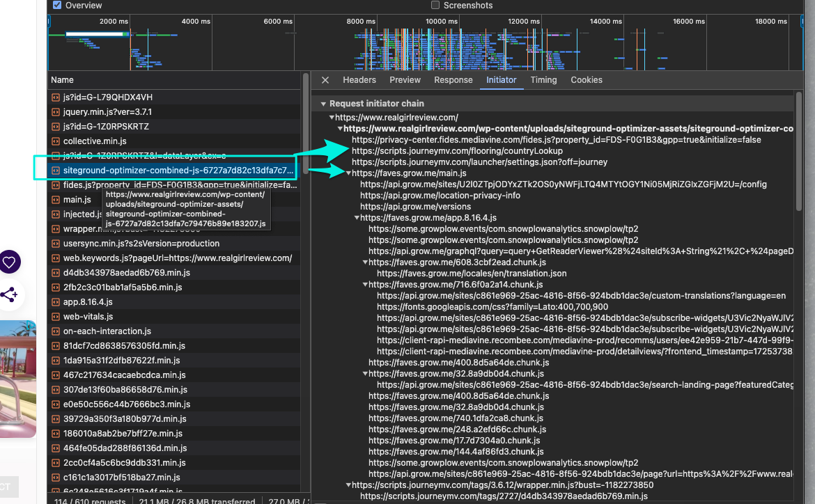Screen dimensions: 815x504
Task: Click script icon beside app.8.16.4.js
Action: pyautogui.click(x=56, y=302)
